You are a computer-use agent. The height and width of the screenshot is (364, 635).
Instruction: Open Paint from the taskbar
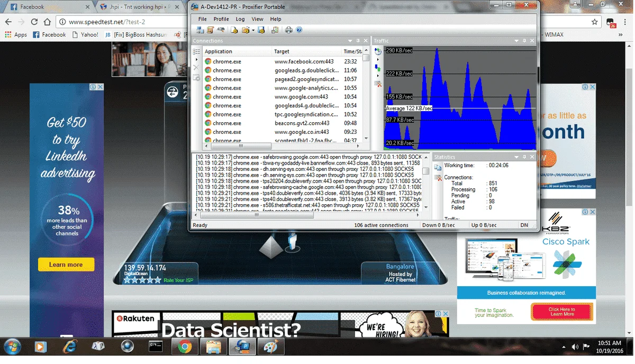271,347
